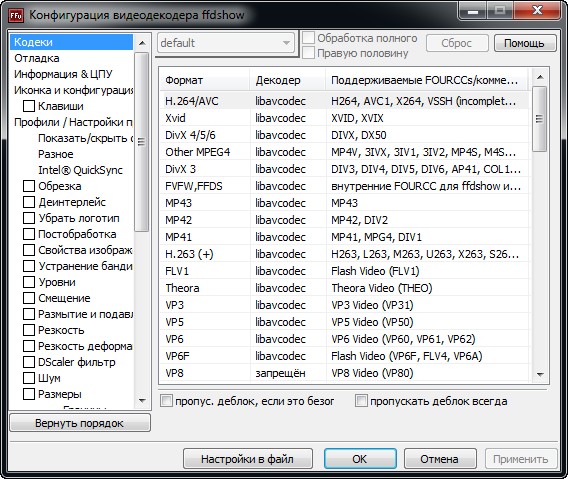Click left tree scroll down arrow
The width and height of the screenshot is (568, 479).
pos(142,400)
